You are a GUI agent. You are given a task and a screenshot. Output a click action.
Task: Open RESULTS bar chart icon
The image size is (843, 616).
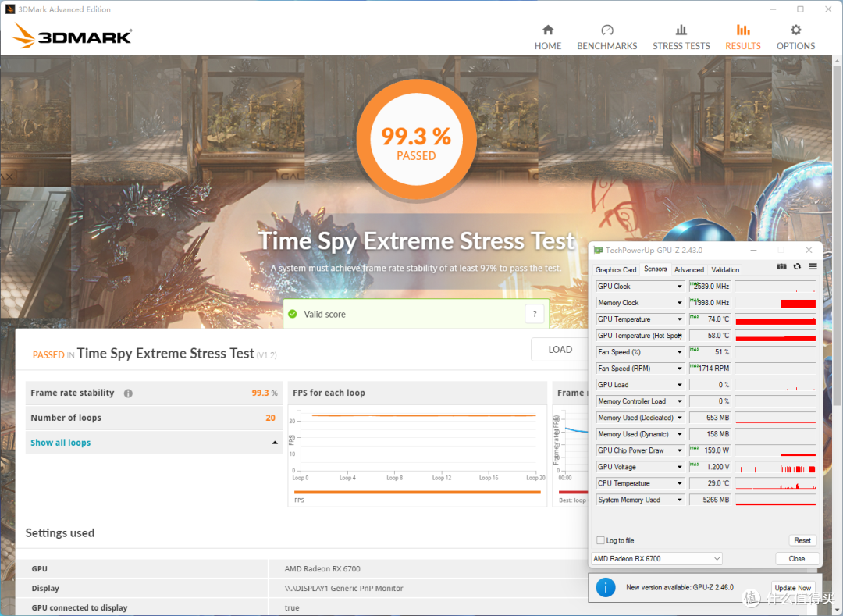(743, 30)
